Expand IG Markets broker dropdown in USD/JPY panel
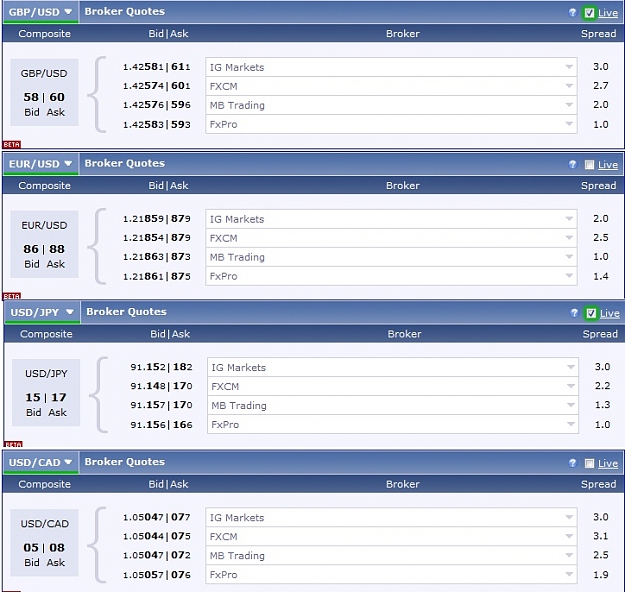This screenshot has width=625, height=592. [393, 367]
